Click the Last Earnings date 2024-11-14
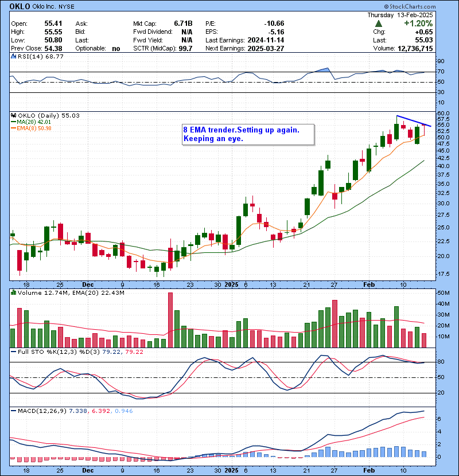This screenshot has height=476, width=459. pyautogui.click(x=266, y=40)
